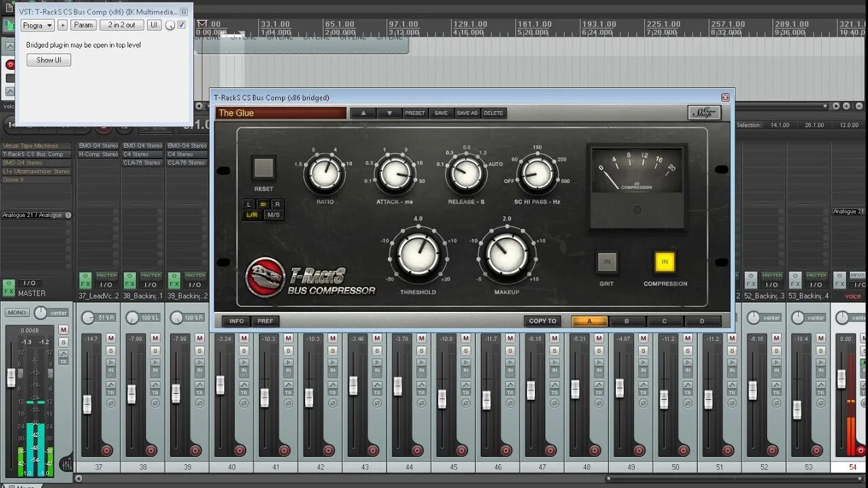The width and height of the screenshot is (868, 488).
Task: Select 'Ozone 8' FX entry
Action: click(x=35, y=180)
